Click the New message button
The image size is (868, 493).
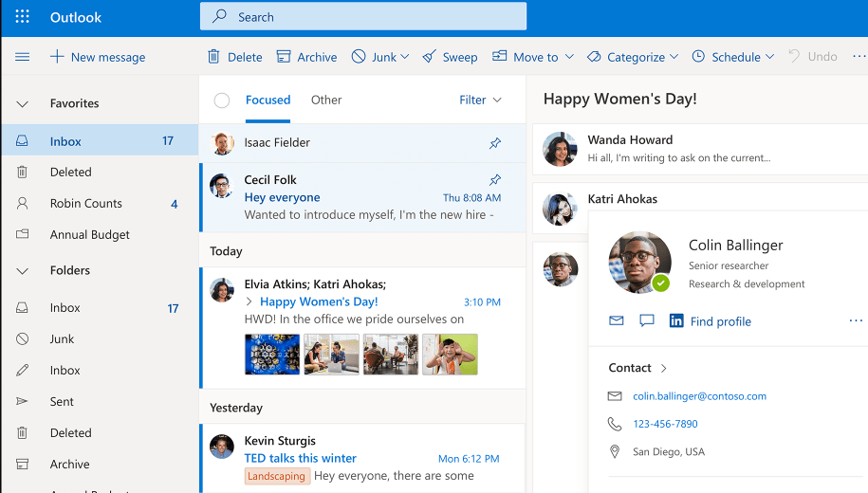[x=98, y=57]
